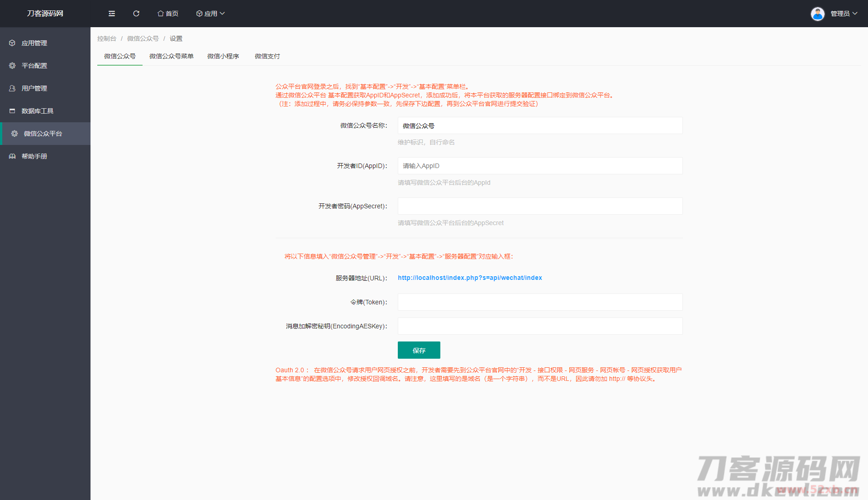Click the 保存 button
The image size is (868, 500).
419,350
